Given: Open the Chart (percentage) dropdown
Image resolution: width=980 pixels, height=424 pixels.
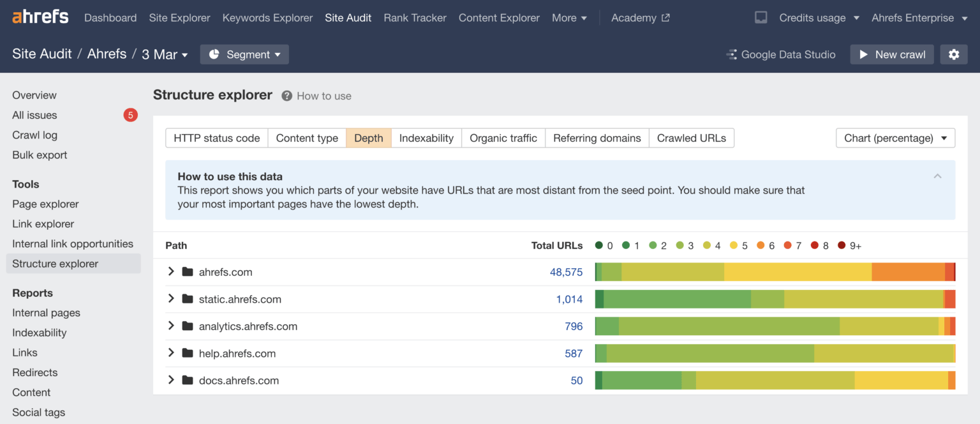Looking at the screenshot, I should click(x=895, y=137).
